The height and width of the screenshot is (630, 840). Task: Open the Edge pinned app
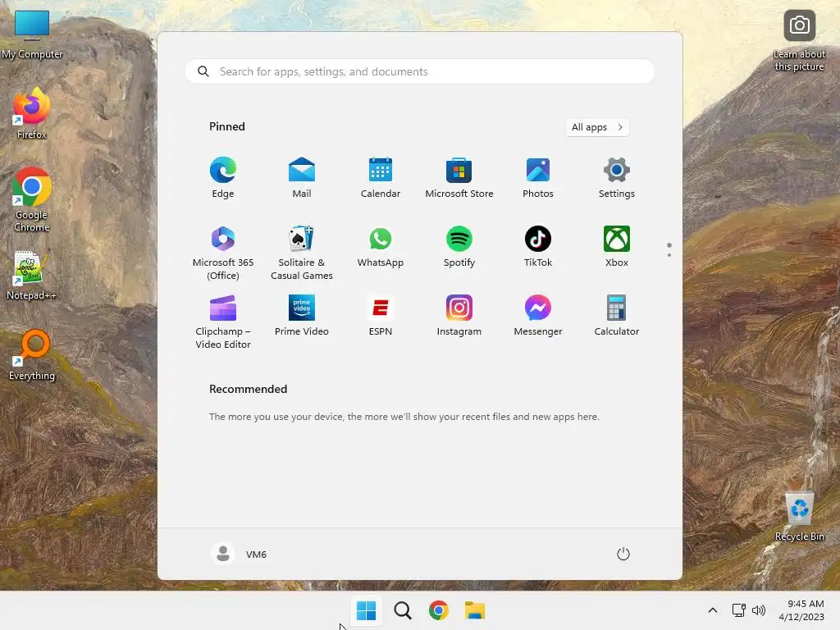(x=223, y=178)
